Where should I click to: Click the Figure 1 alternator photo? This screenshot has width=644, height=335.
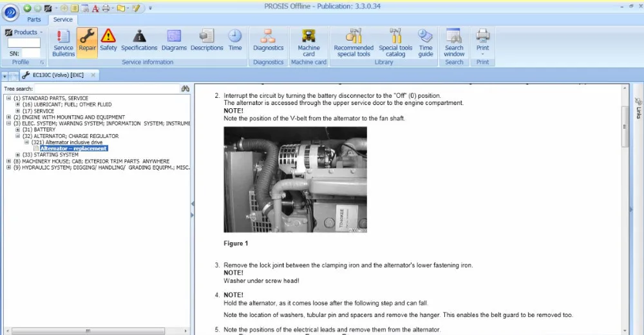click(x=296, y=180)
